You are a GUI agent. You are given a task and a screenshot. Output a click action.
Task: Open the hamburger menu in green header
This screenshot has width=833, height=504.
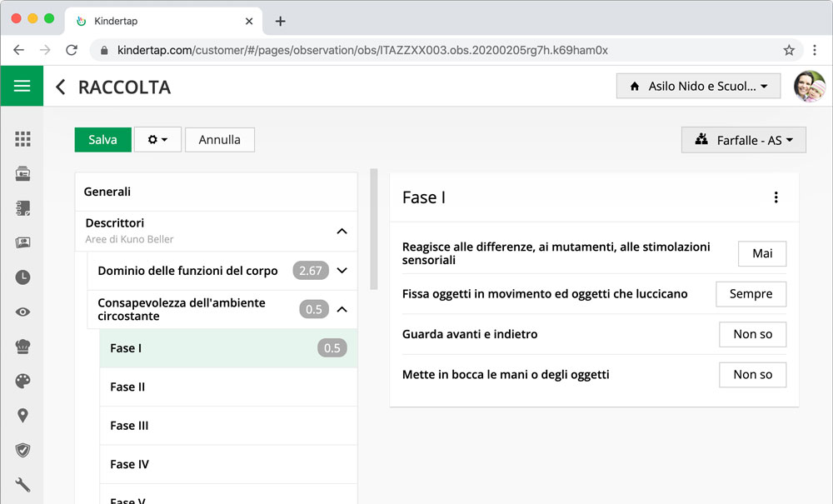pos(22,86)
